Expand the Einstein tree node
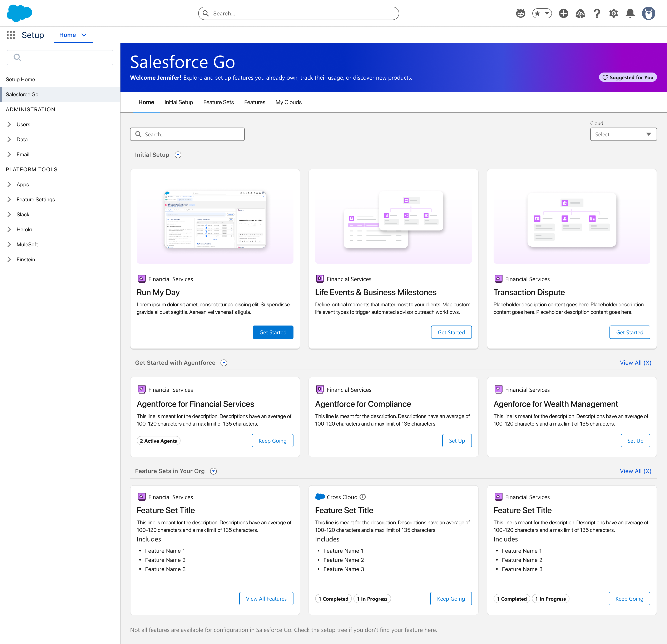The height and width of the screenshot is (644, 667). pyautogui.click(x=9, y=259)
